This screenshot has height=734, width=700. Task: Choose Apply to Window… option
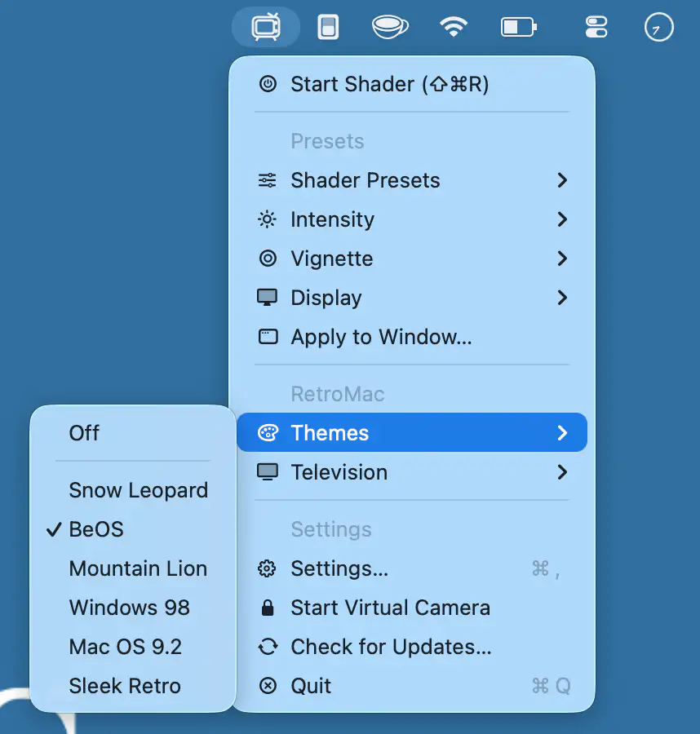(412, 337)
